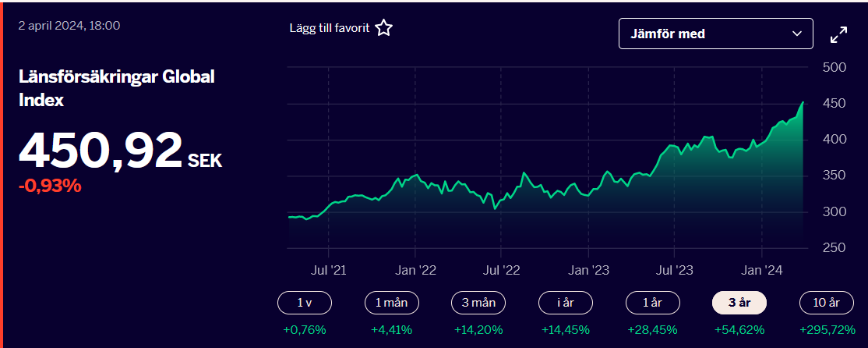Select the '10 år' time range

coord(827,303)
